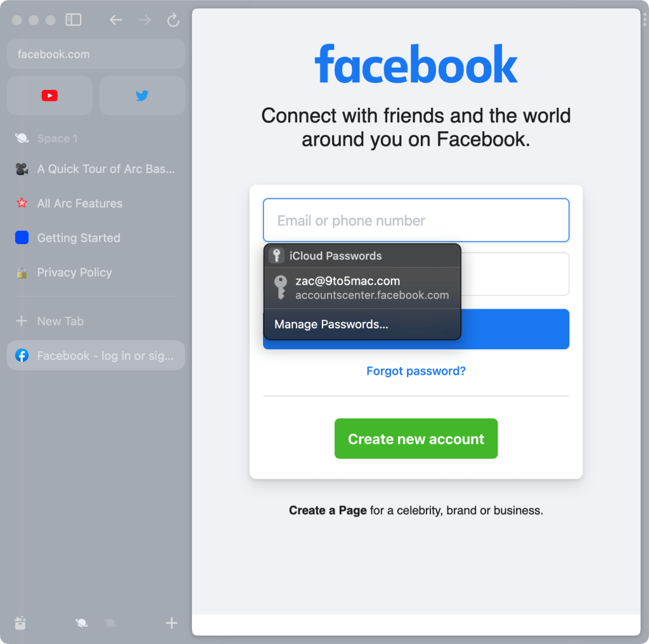Open the pinned Twitter favorite
This screenshot has width=649, height=644.
point(142,96)
